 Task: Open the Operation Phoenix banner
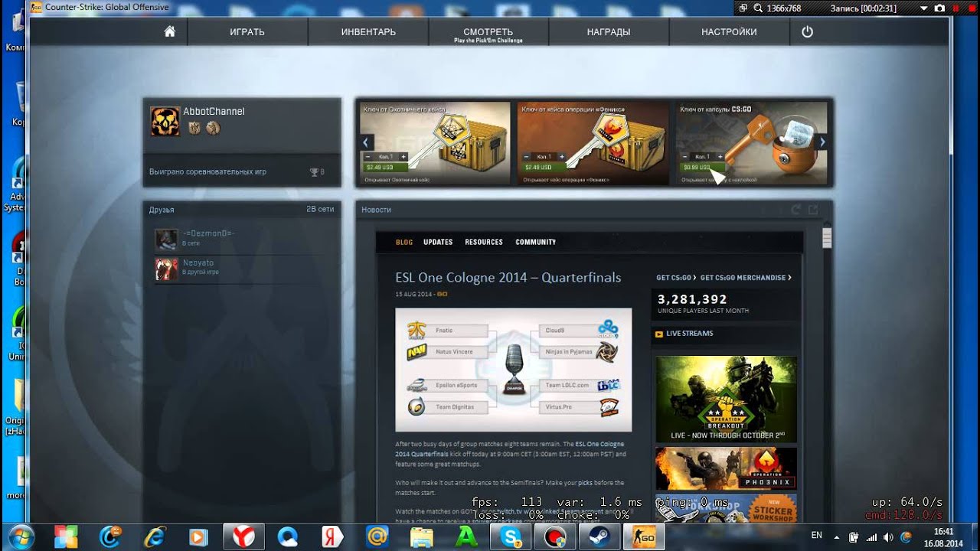click(x=726, y=468)
